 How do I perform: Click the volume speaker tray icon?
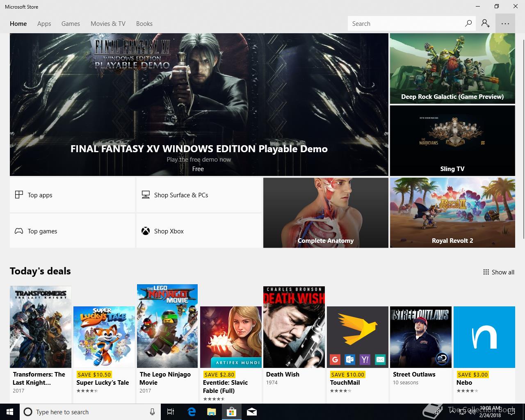click(x=471, y=412)
